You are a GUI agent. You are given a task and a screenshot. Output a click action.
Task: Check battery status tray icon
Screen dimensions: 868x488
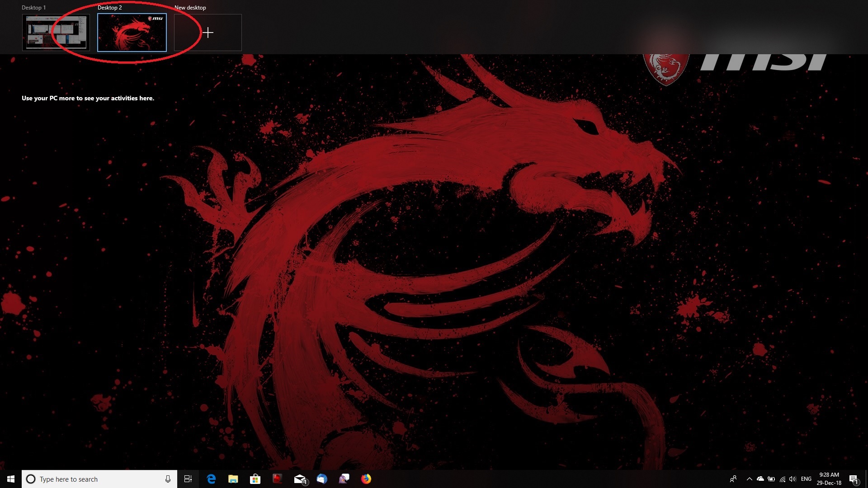point(771,479)
